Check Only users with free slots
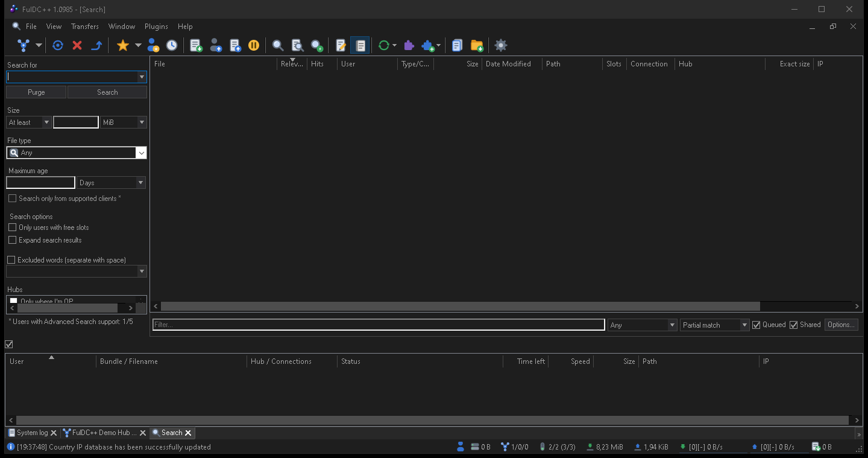Screen dimensions: 868x458 12,227
